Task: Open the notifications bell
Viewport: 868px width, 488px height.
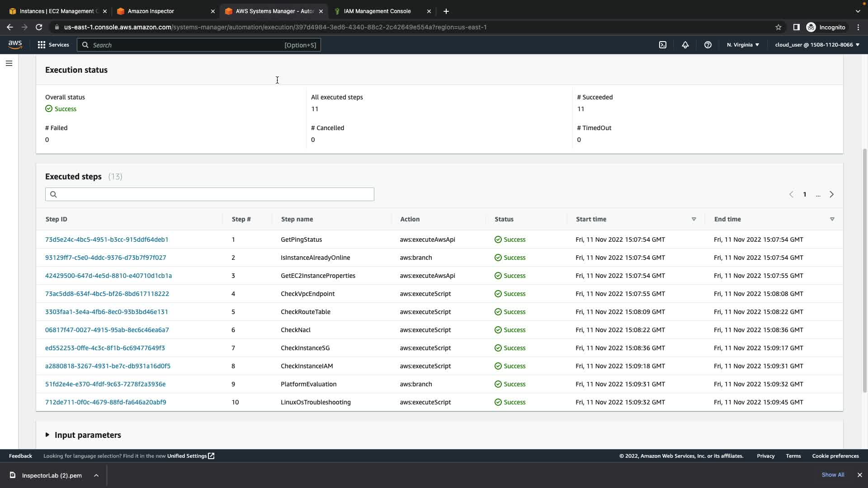Action: (685, 45)
